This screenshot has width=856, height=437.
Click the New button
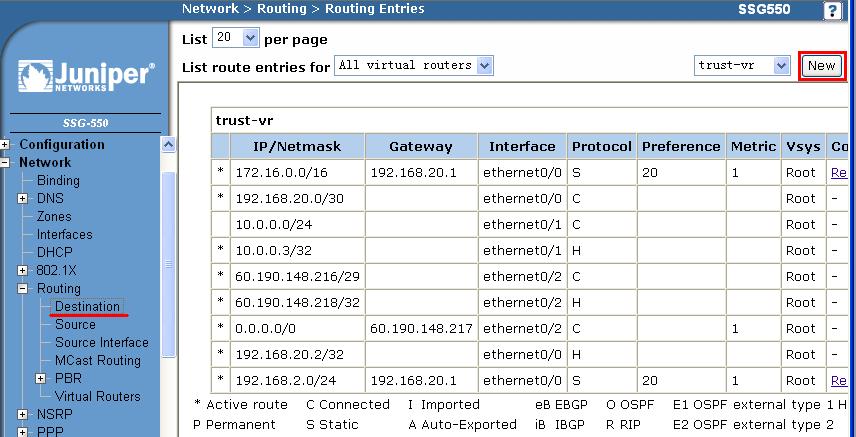click(821, 66)
